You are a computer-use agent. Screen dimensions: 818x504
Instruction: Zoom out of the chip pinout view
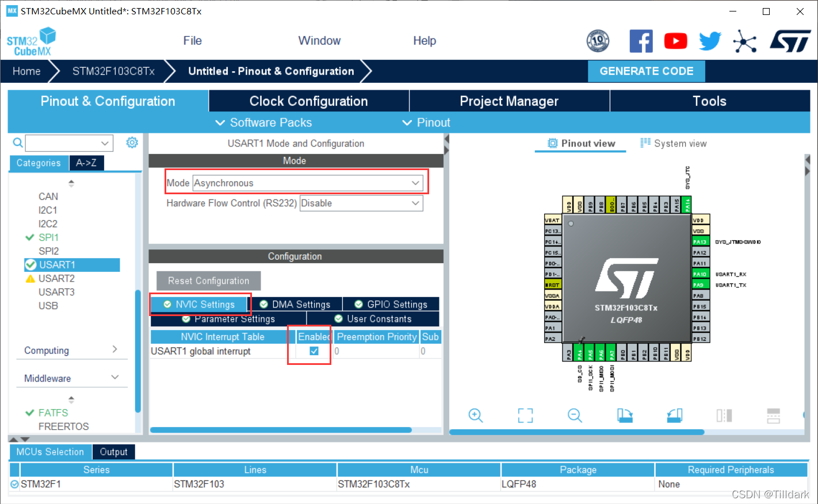[x=575, y=415]
